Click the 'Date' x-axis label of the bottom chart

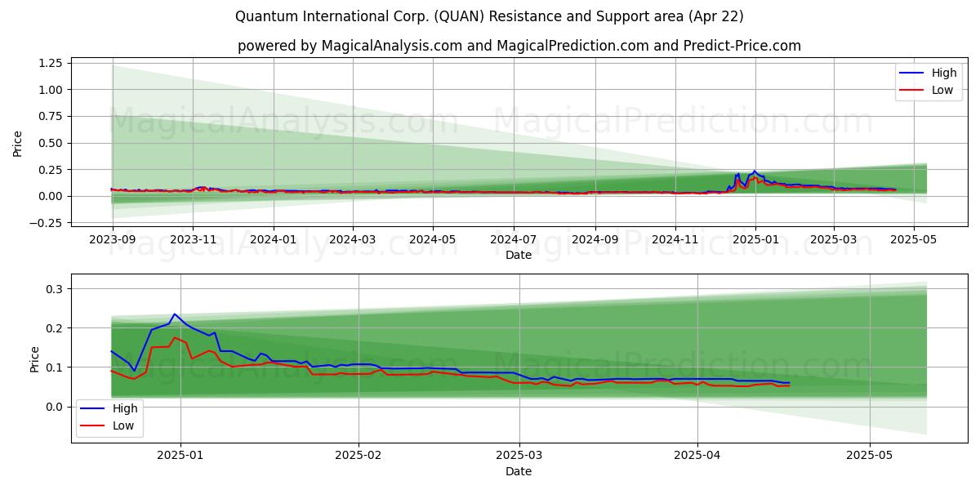pyautogui.click(x=519, y=471)
